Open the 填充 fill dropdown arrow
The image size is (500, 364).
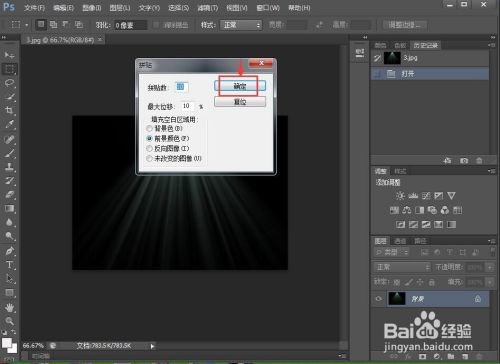[490, 282]
